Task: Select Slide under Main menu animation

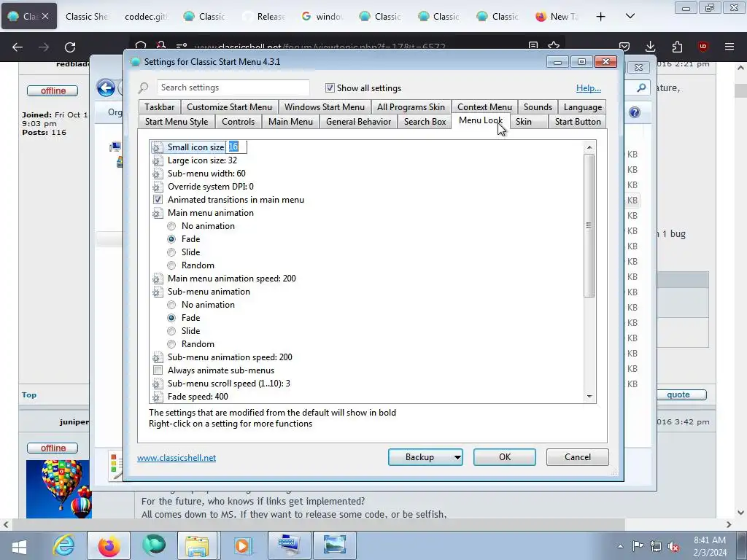Action: pyautogui.click(x=171, y=252)
